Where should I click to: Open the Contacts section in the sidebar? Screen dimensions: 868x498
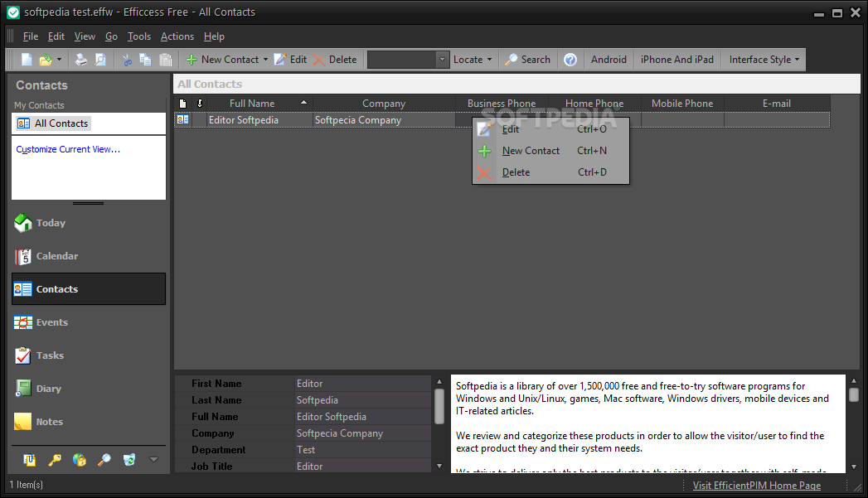pyautogui.click(x=89, y=289)
